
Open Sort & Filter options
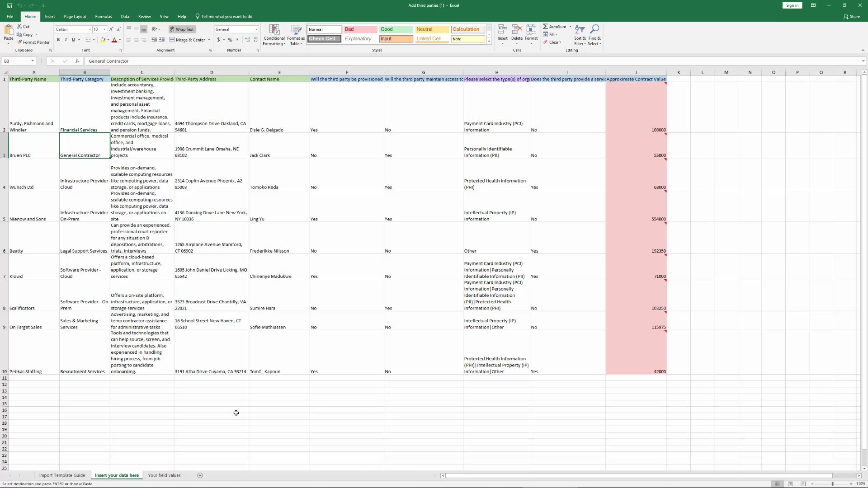coord(580,35)
